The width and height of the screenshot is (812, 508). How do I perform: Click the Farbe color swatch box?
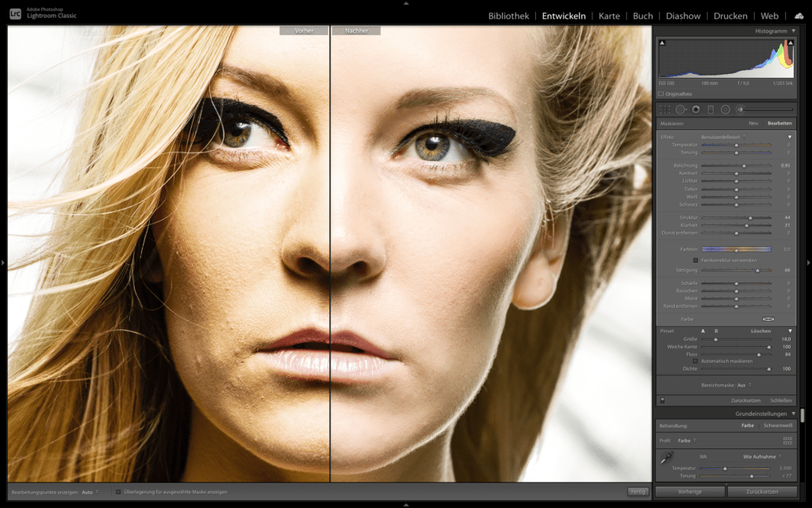pyautogui.click(x=768, y=319)
